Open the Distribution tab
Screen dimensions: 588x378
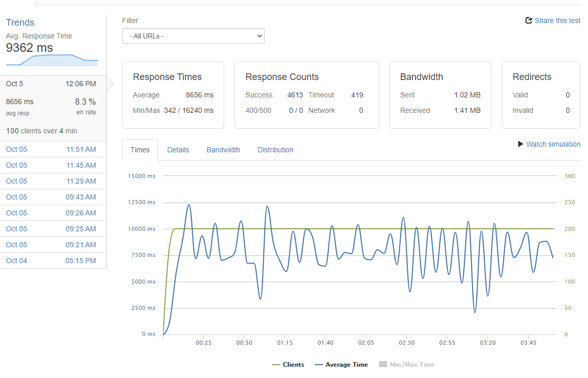click(x=275, y=150)
